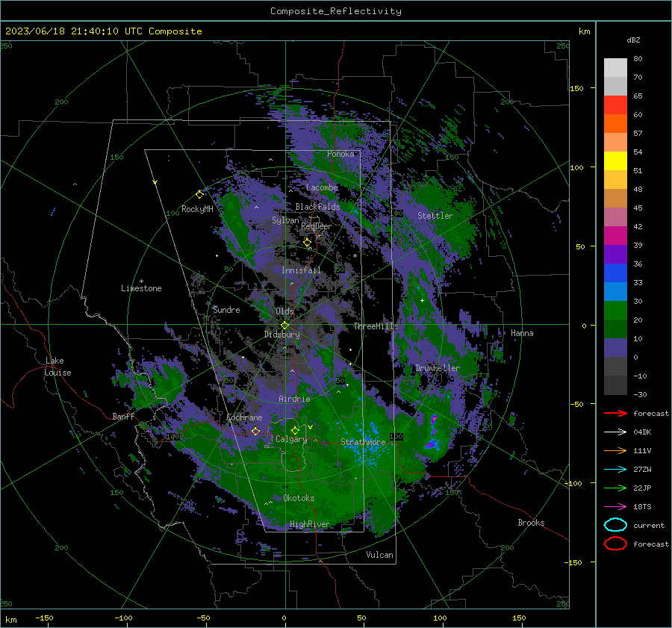The width and height of the screenshot is (672, 628).
Task: Click the violet 36–39 dBZ swatch
Action: click(615, 254)
